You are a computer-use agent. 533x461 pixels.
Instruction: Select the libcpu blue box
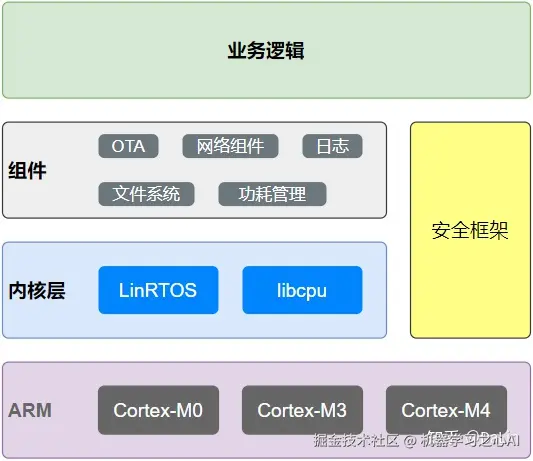point(302,290)
